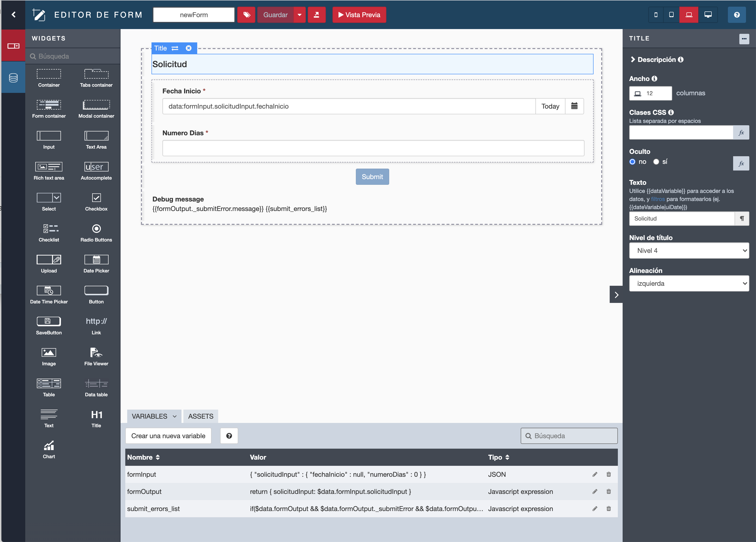Pick the Input widget
The height and width of the screenshot is (542, 756).
49,140
